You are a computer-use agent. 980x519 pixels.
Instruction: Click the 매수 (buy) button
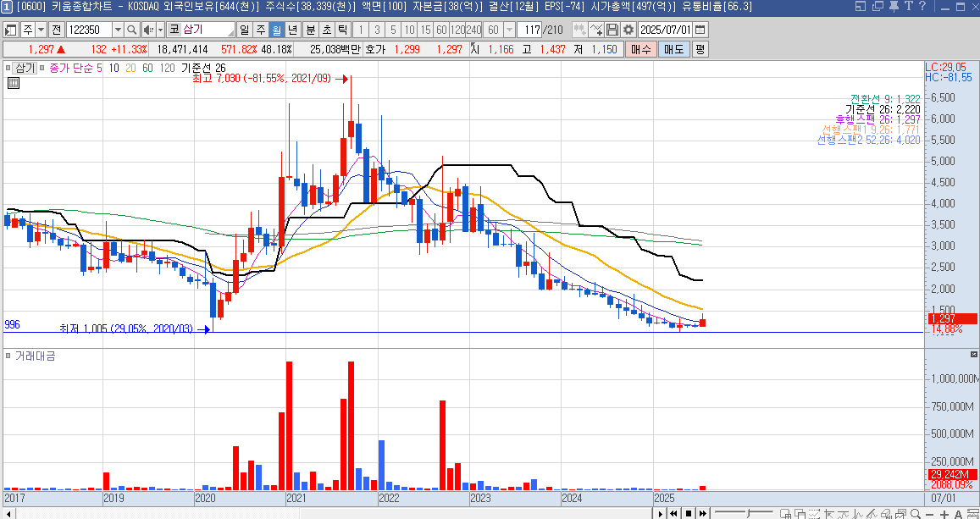point(640,49)
